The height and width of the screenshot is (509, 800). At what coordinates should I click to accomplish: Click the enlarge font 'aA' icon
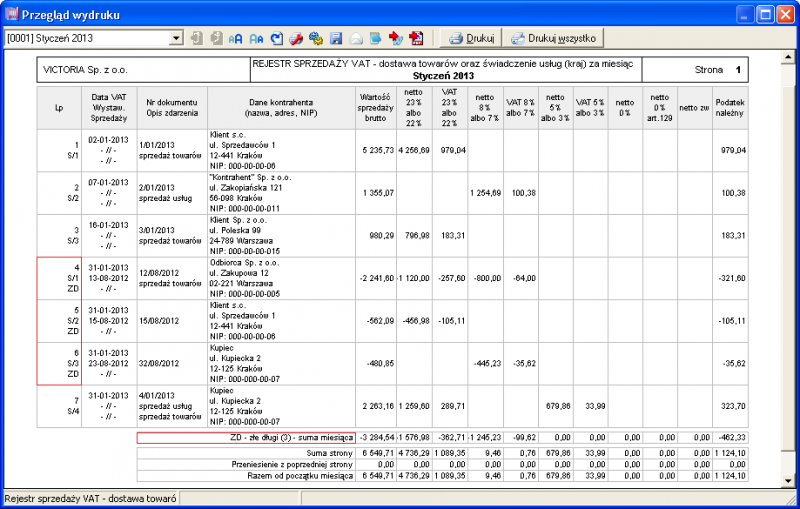coord(236,38)
